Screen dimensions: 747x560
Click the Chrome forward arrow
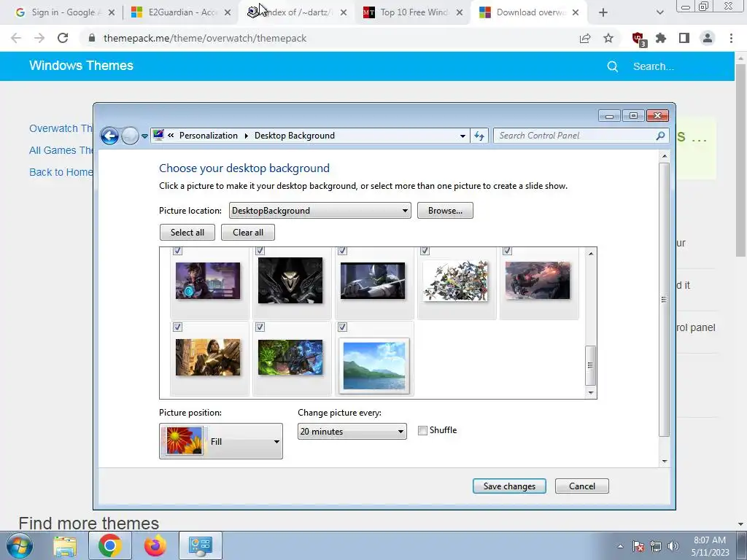39,38
